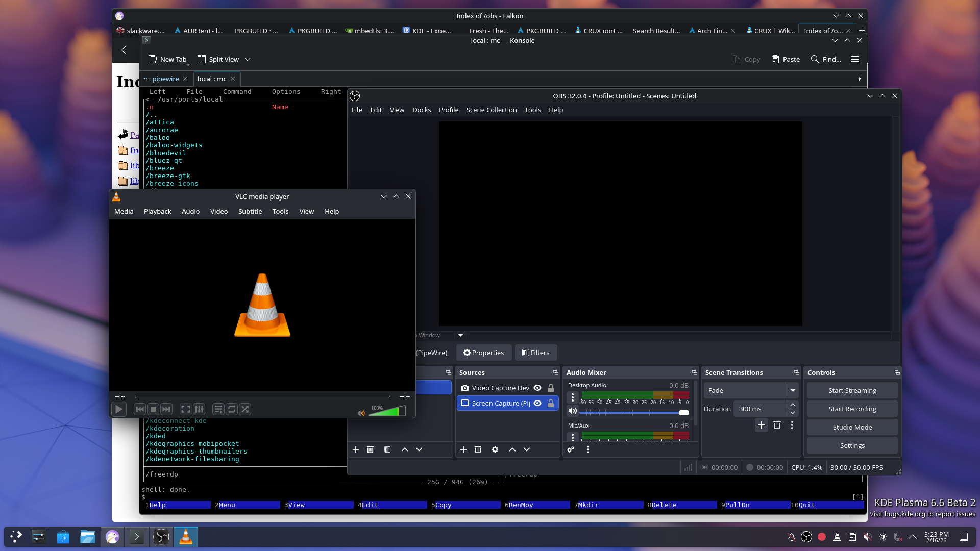Expand the Fade transition dropdown
Screen dimensions: 980x551
click(x=793, y=390)
